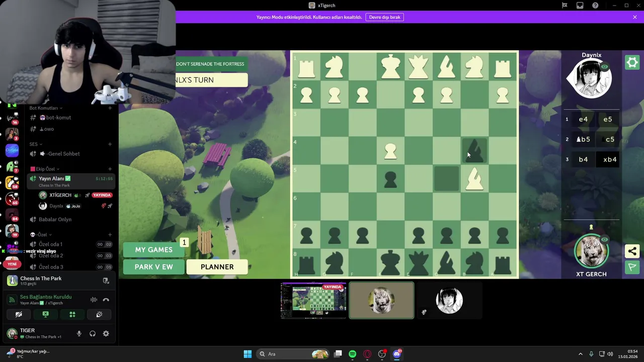Click Devre dışı bırak button

(x=385, y=17)
